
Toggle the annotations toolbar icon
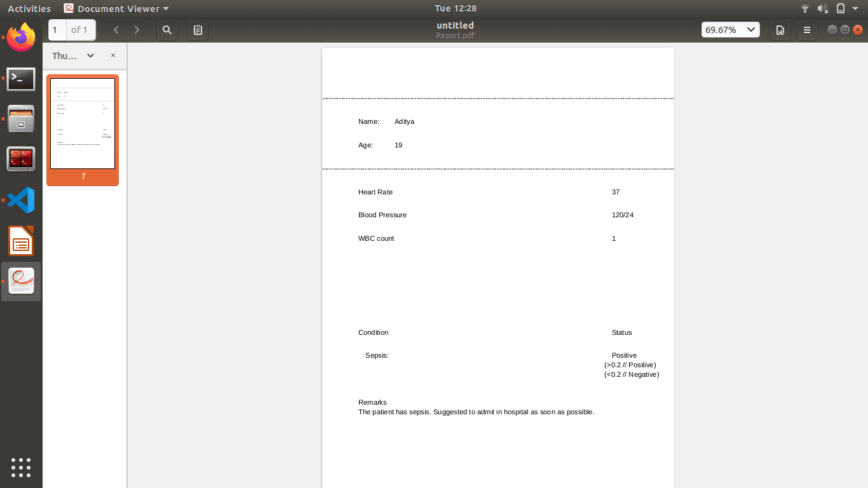point(198,30)
